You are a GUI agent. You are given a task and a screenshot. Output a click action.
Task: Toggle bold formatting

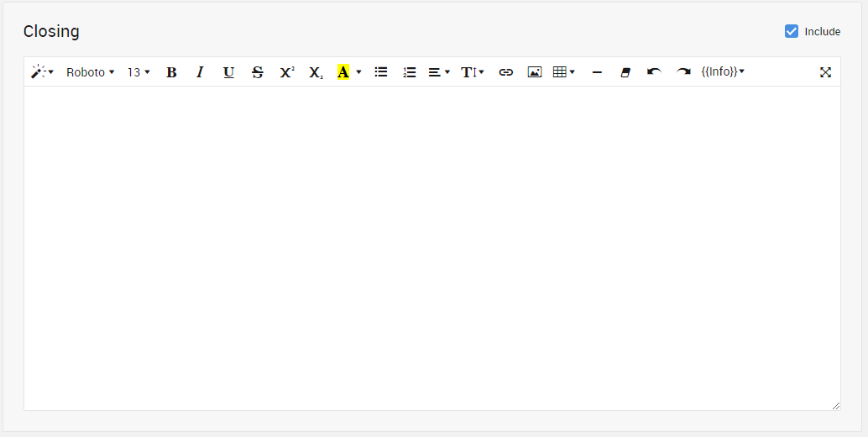click(171, 72)
